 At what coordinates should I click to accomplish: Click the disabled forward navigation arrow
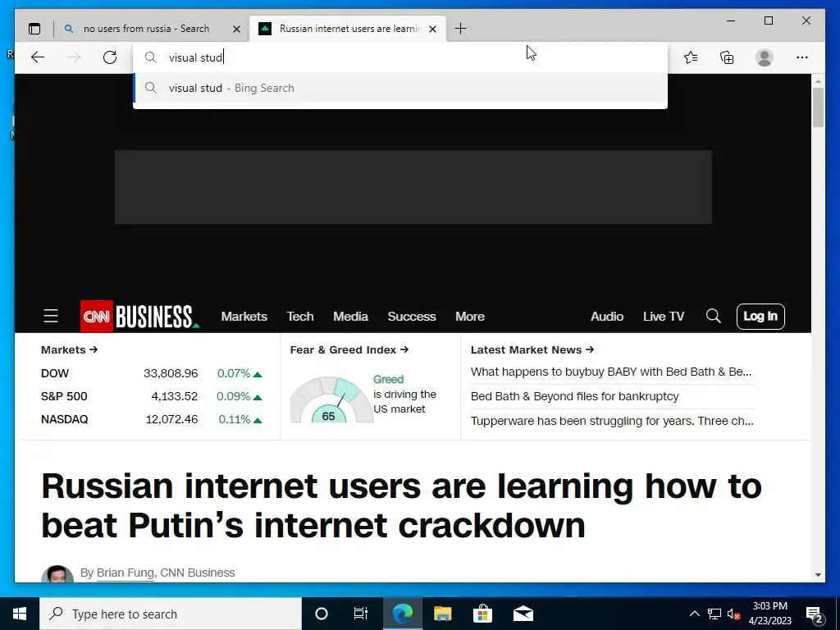[74, 57]
